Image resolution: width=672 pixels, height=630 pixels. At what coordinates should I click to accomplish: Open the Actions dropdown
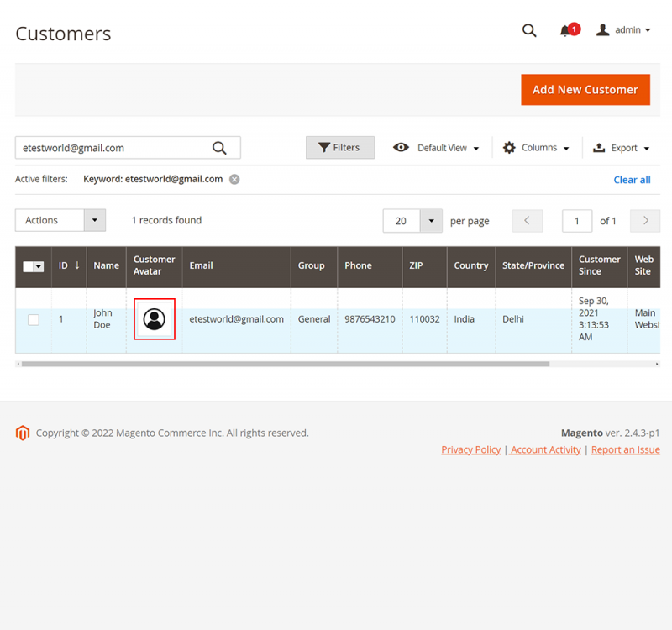pyautogui.click(x=60, y=220)
